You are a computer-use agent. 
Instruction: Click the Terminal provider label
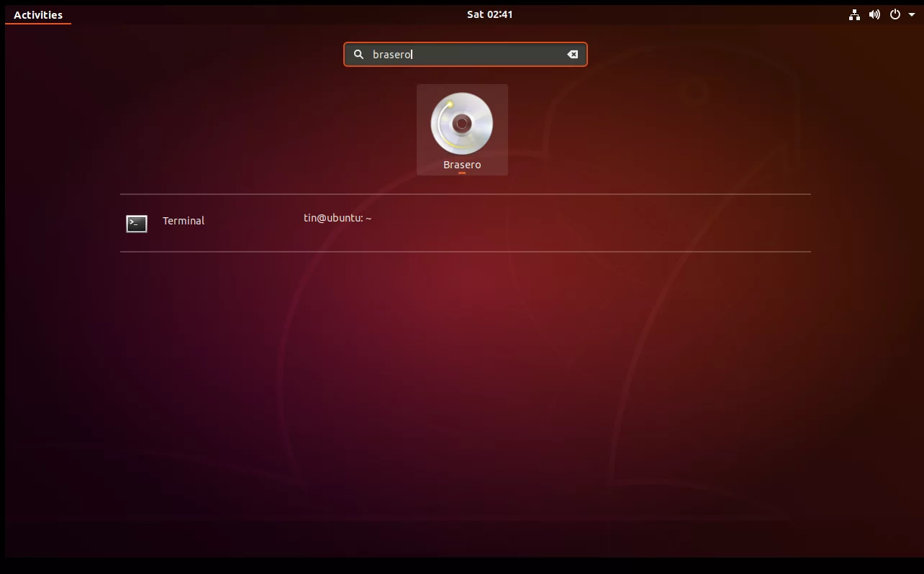tap(184, 221)
